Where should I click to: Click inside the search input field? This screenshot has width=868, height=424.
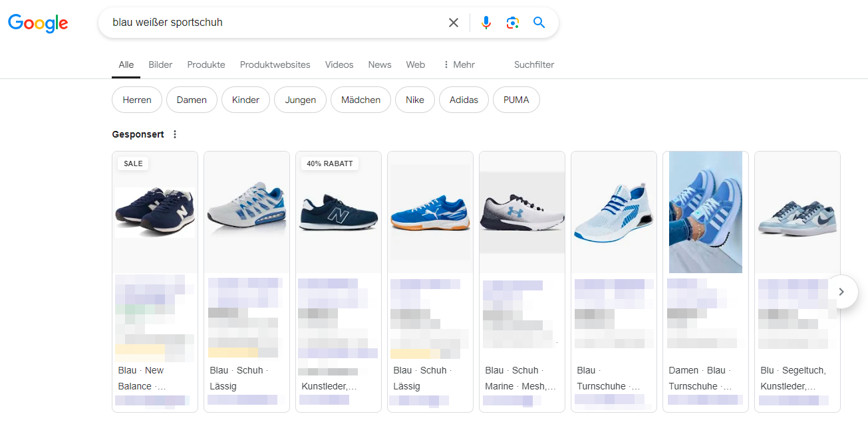(x=266, y=22)
